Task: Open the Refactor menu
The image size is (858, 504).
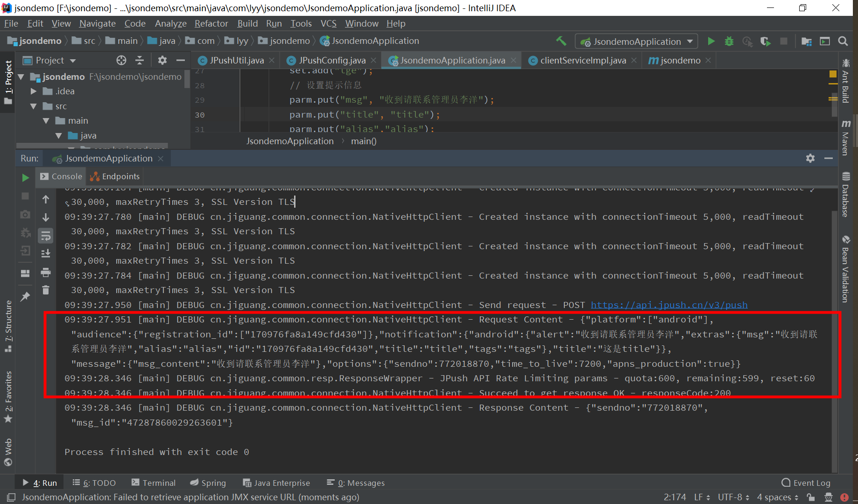Action: pyautogui.click(x=211, y=23)
